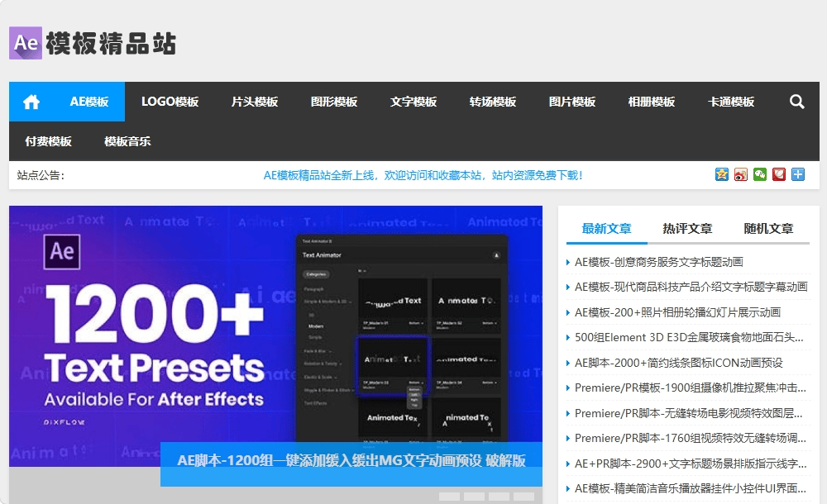The image size is (827, 504).
Task: Open Premiere/PR模板-1900组摄像机推拉聚焦 article
Action: (691, 388)
